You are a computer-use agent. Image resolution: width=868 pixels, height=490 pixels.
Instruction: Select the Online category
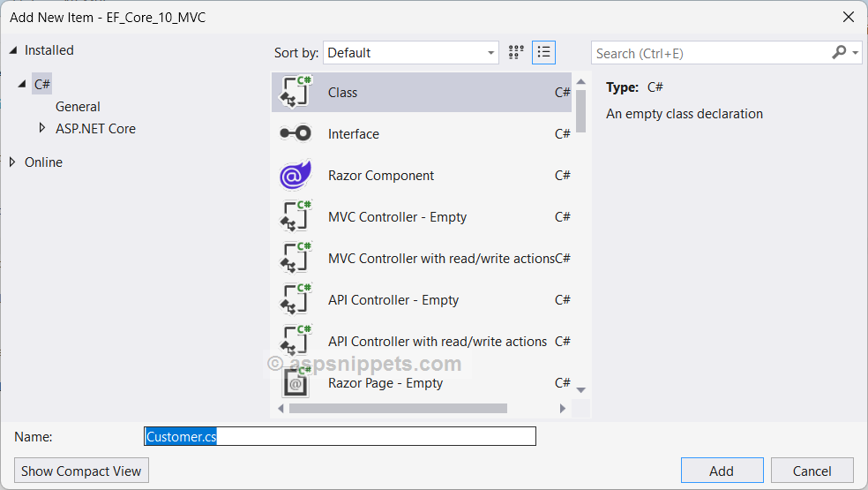[x=43, y=162]
